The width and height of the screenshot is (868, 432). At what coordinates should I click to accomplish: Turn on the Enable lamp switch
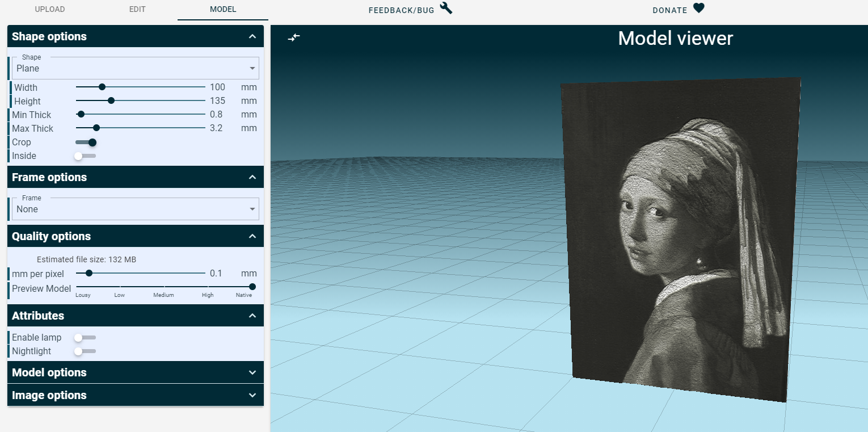coord(85,338)
